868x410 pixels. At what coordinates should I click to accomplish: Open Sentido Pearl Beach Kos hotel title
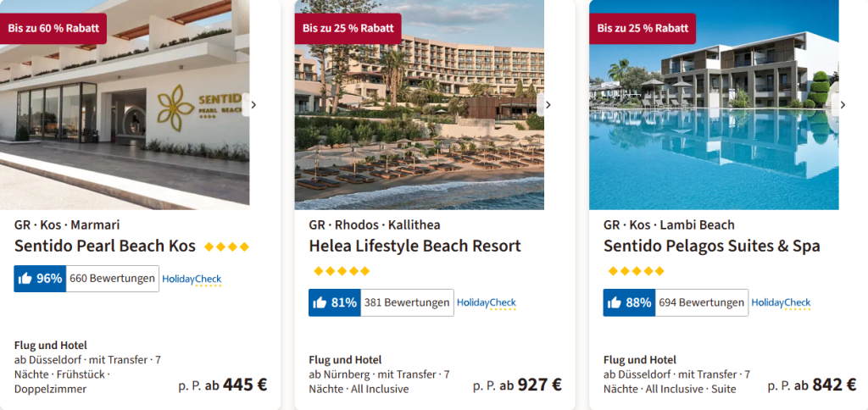pyautogui.click(x=105, y=247)
